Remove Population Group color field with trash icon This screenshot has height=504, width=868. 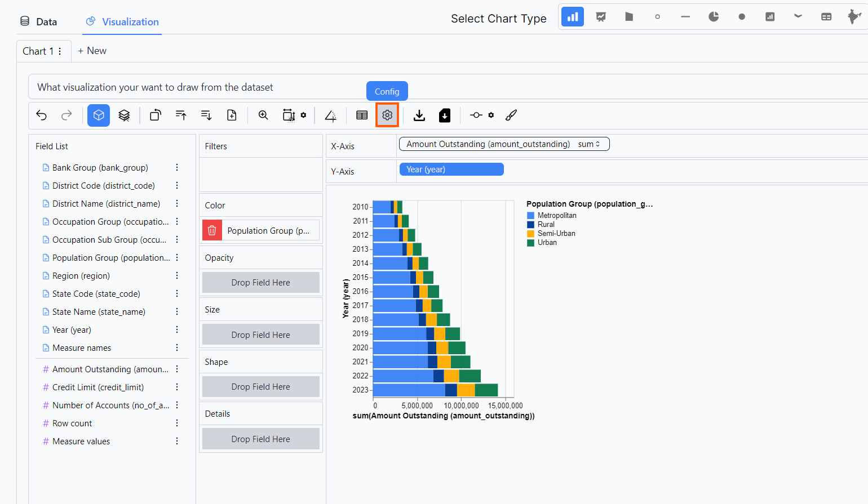click(x=212, y=230)
